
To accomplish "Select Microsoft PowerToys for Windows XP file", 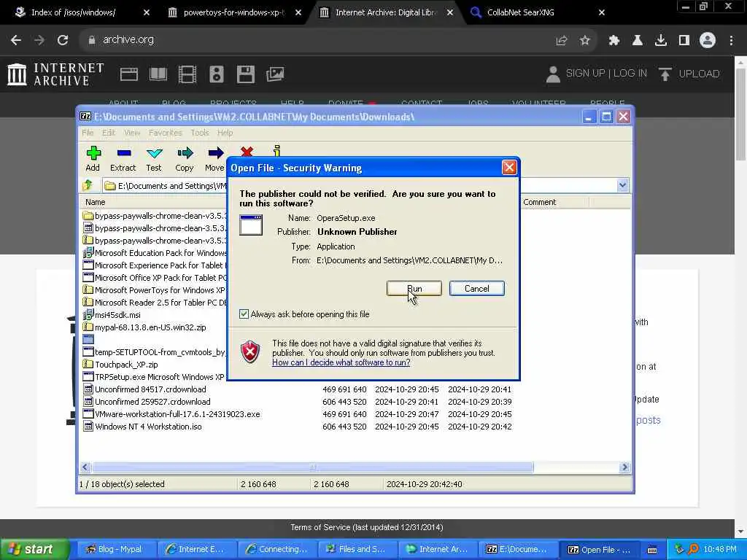I will [x=155, y=290].
